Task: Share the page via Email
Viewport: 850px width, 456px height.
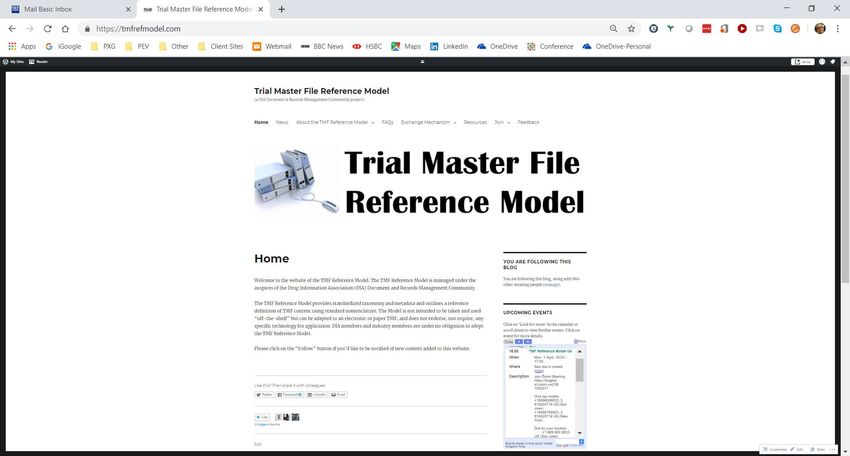Action: pos(338,395)
